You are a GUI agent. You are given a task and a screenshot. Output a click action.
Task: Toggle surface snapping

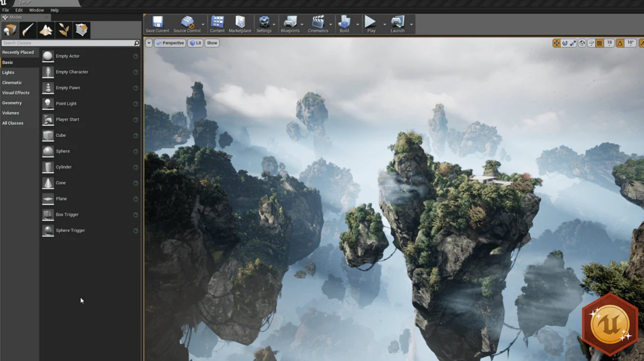(591, 43)
